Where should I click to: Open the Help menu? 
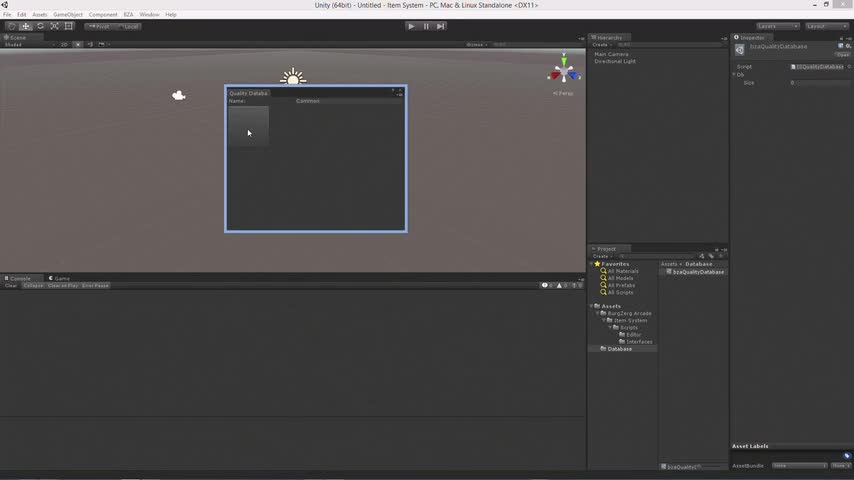[x=170, y=15]
